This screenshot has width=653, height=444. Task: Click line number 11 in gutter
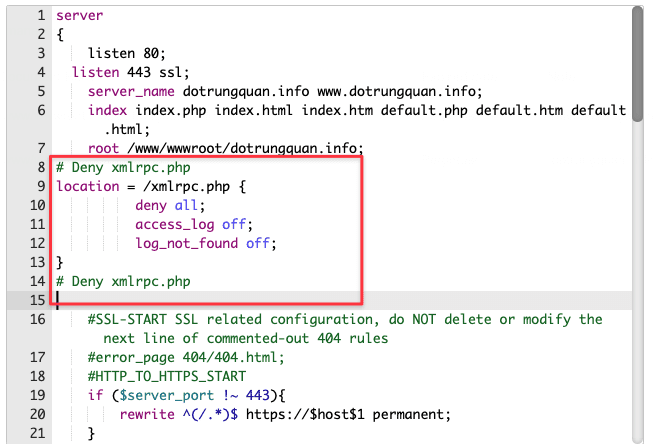[37, 224]
